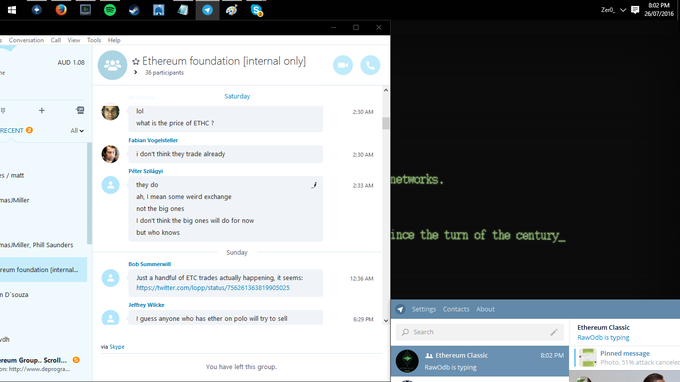The image size is (680, 382).
Task: Click the 'but who knows' message line
Action: point(158,232)
